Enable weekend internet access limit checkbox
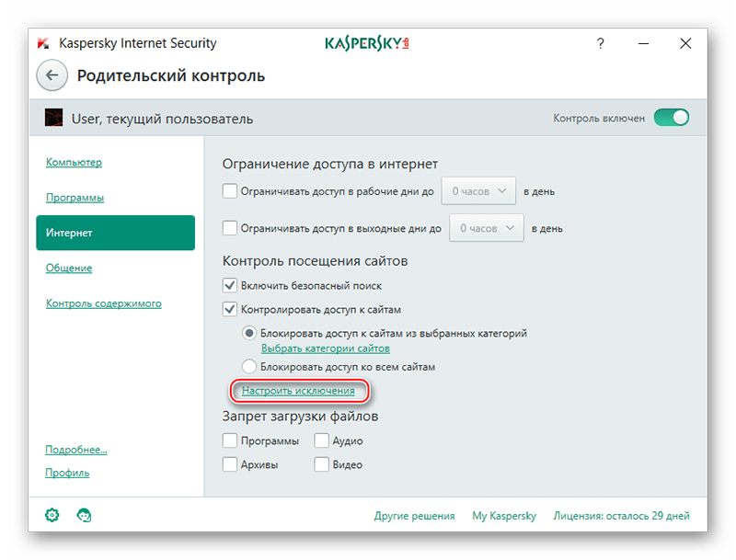 click(229, 228)
